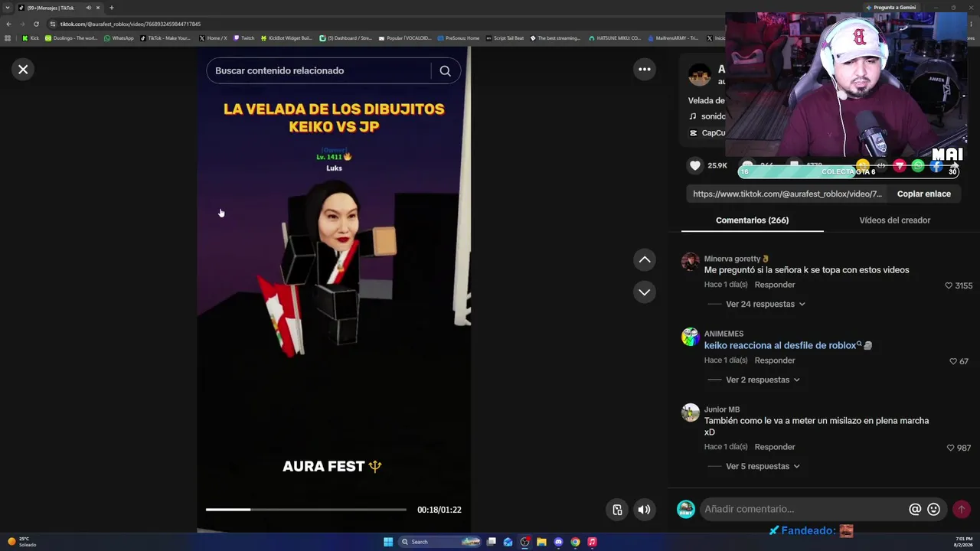
Task: Open the Windows Start menu
Action: pyautogui.click(x=388, y=542)
